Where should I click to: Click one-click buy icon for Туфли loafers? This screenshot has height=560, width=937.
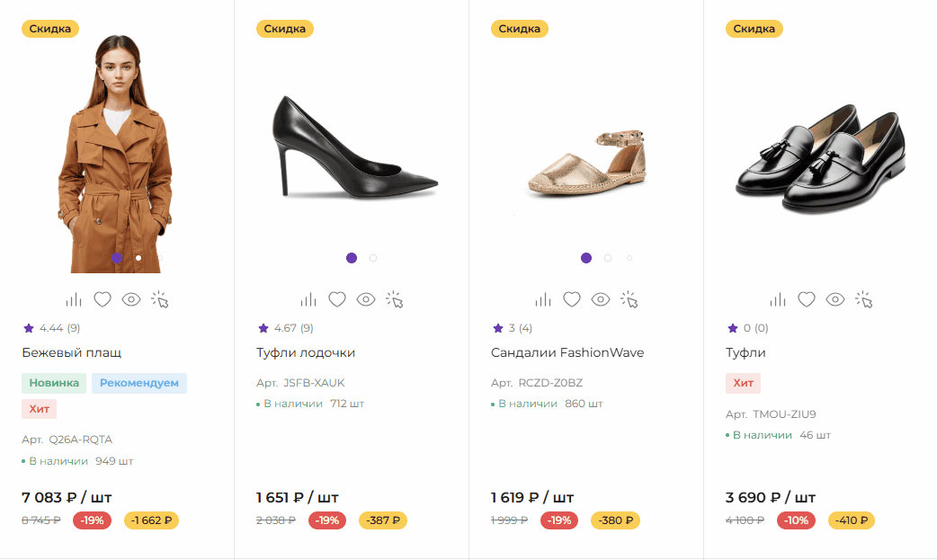(865, 299)
